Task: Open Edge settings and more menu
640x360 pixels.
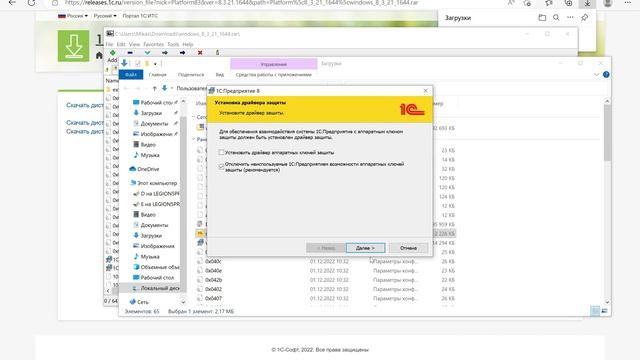Action: (x=628, y=3)
